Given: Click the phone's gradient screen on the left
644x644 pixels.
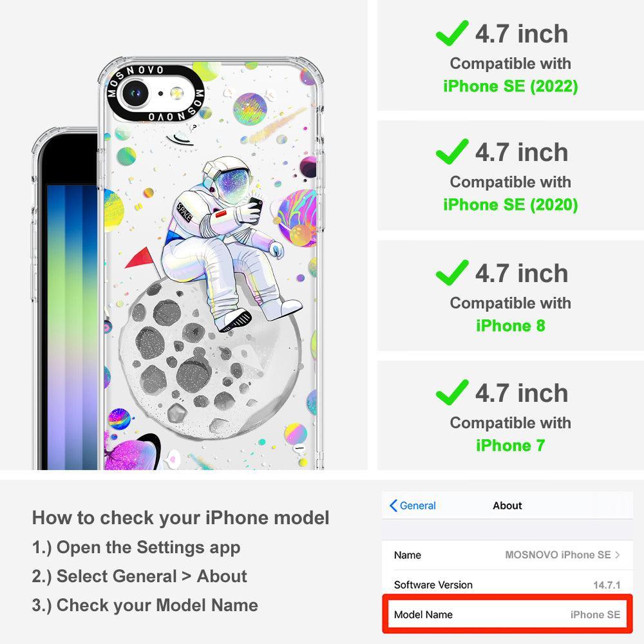Looking at the screenshot, I should [72, 327].
